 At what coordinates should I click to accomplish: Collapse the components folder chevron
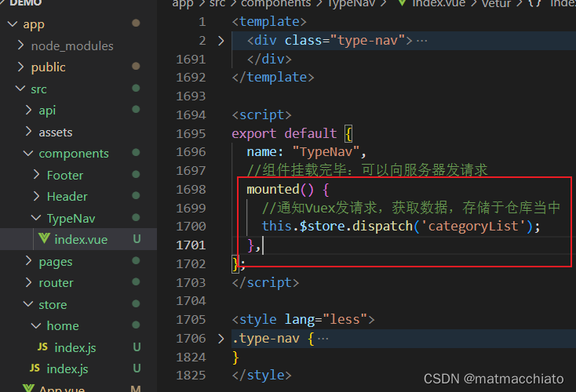28,153
